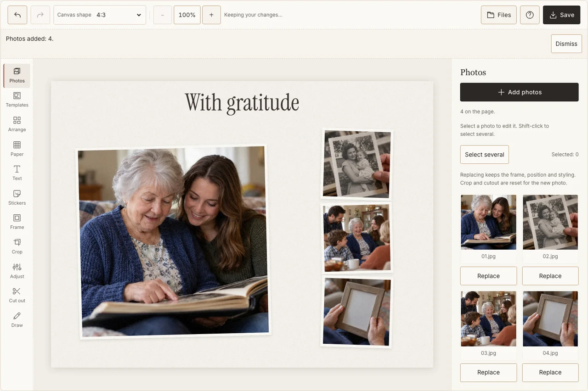Open the Paper tool
Viewport: 588px width, 391px height.
pyautogui.click(x=17, y=149)
